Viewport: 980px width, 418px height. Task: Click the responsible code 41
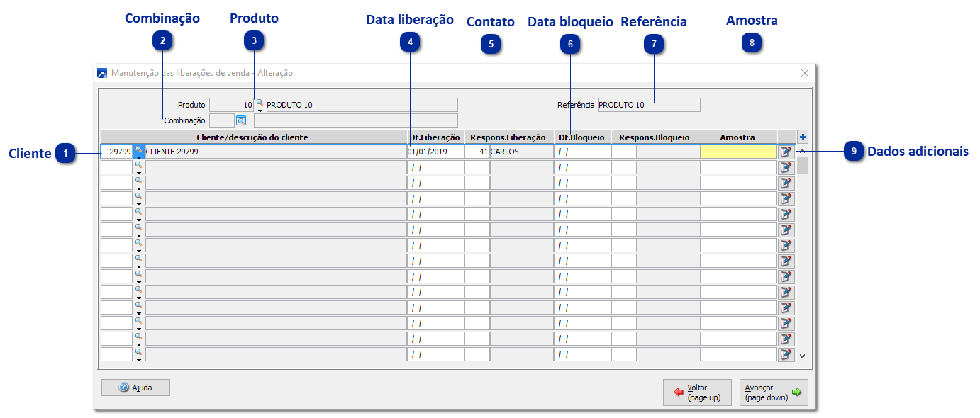pyautogui.click(x=477, y=152)
